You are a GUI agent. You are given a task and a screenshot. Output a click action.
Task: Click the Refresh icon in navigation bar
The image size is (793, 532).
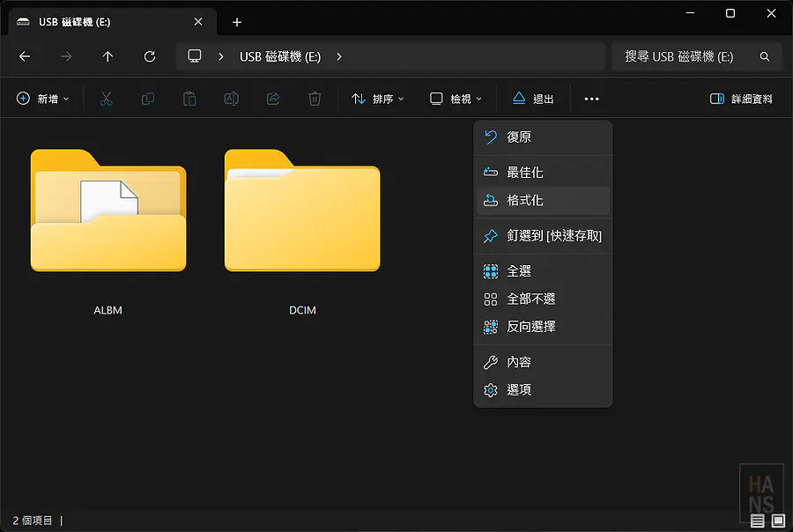pyautogui.click(x=150, y=56)
